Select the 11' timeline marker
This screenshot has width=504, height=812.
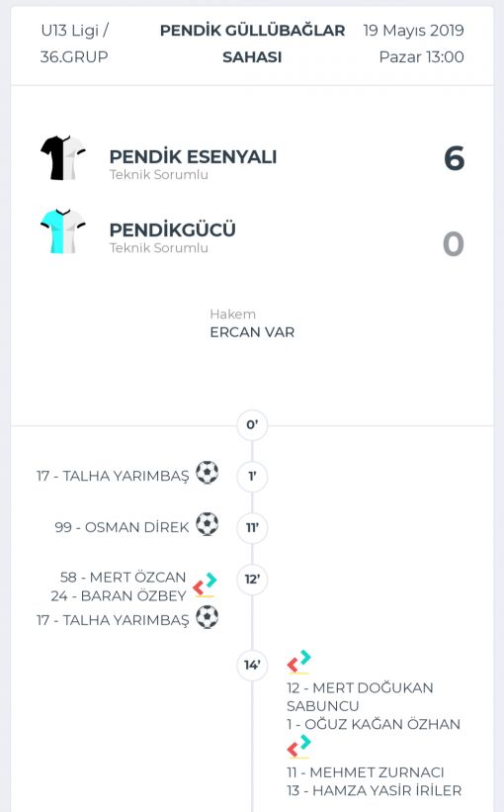click(x=252, y=528)
